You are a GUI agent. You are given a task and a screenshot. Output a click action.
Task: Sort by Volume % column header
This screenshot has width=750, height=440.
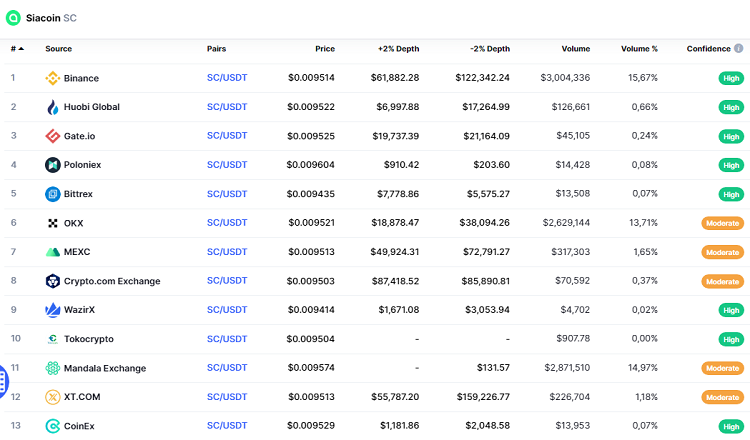coord(639,48)
